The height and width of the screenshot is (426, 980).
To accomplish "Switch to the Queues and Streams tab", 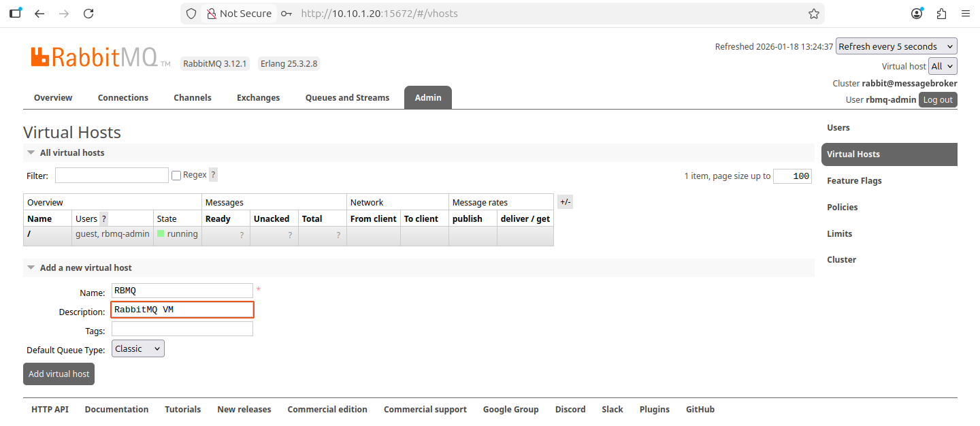I will pos(347,97).
